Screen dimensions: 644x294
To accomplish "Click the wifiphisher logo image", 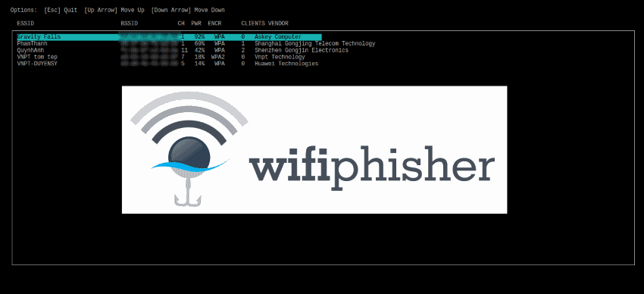I will click(x=314, y=150).
